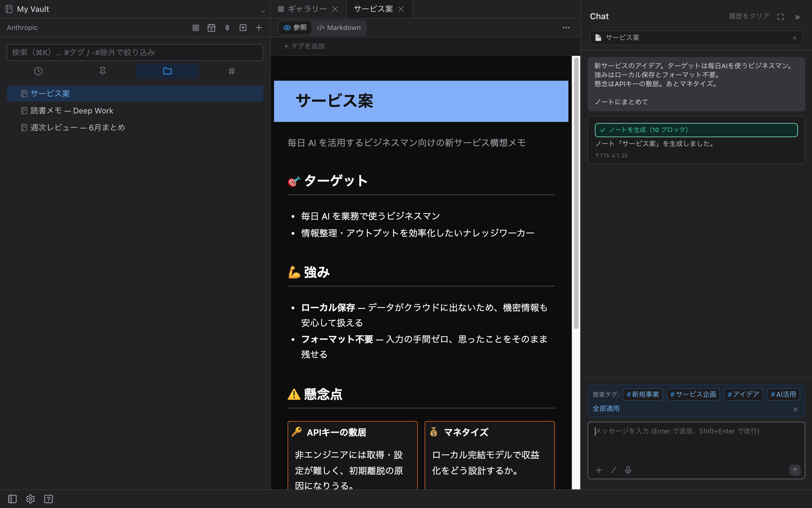
Task: Show recent notes clock tab
Action: coord(39,71)
